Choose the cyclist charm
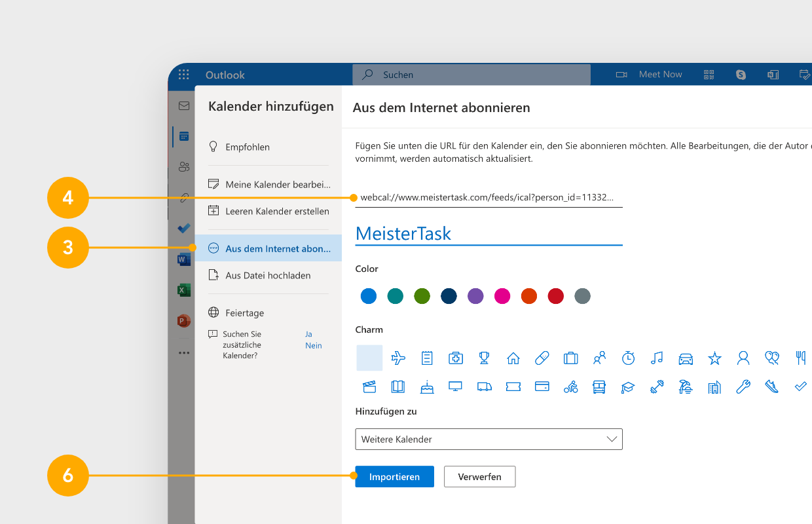 pyautogui.click(x=571, y=386)
